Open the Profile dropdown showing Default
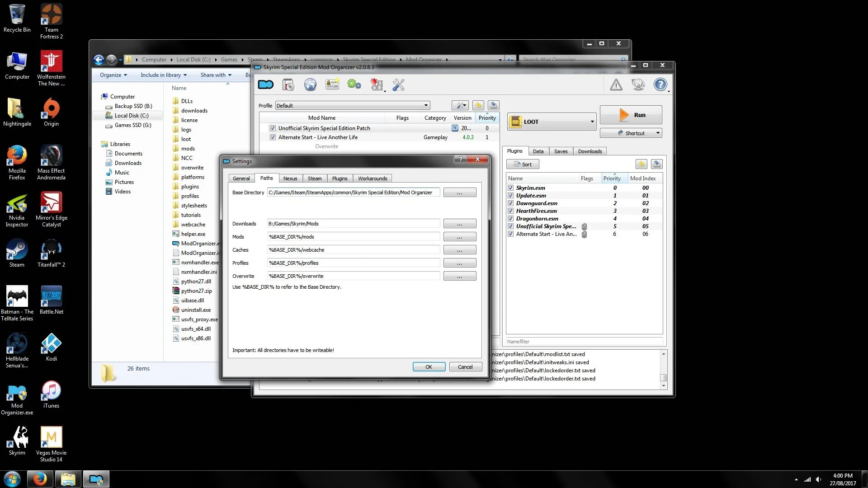Screen dimensions: 868x488 352,105
